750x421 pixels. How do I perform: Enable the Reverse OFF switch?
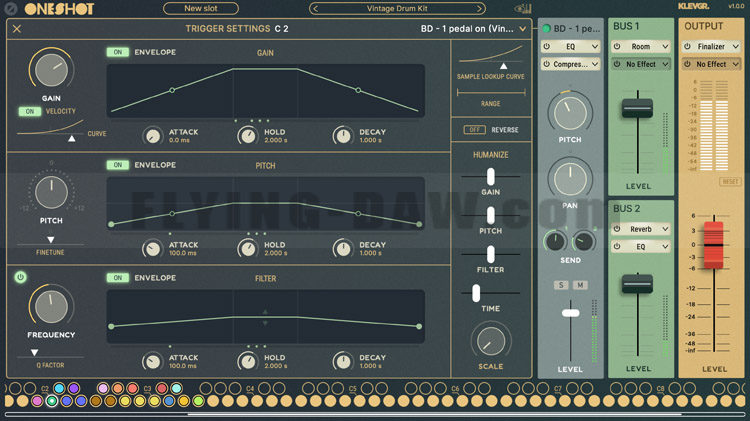click(474, 130)
